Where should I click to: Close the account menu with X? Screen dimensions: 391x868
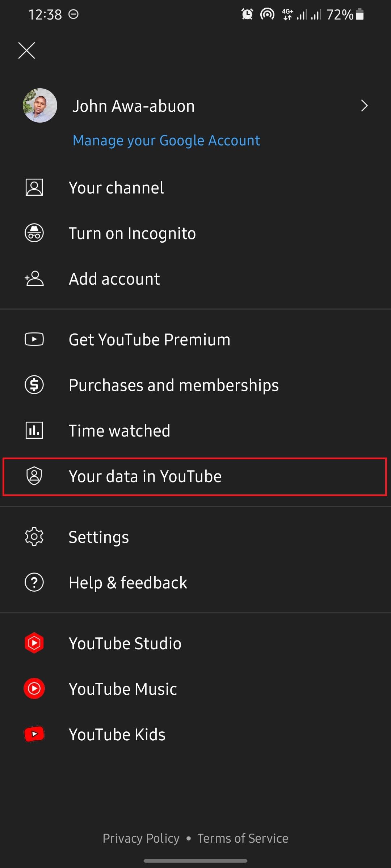click(27, 50)
